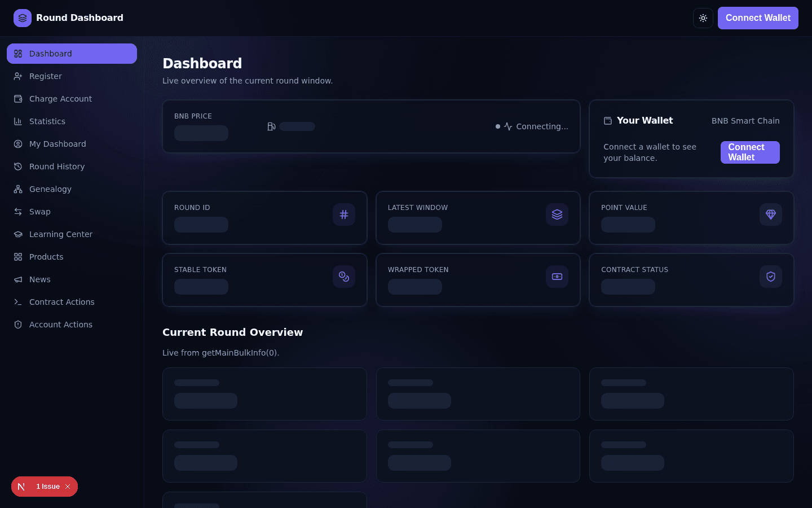Click the Swap arrows icon
The width and height of the screenshot is (812, 508).
tap(18, 212)
